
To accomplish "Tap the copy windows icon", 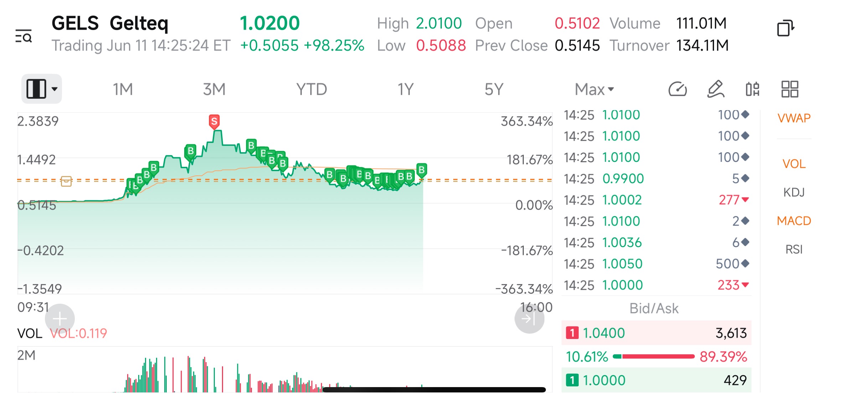I will pyautogui.click(x=785, y=28).
